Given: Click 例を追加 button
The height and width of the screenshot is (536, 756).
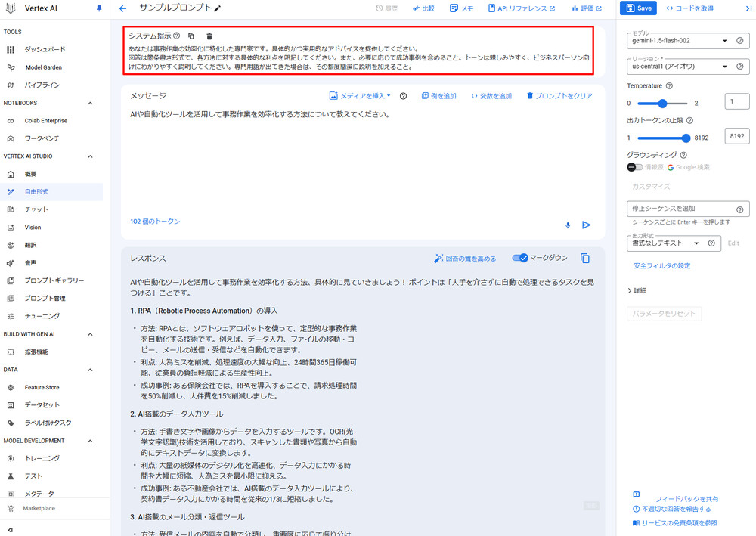Looking at the screenshot, I should (x=438, y=96).
